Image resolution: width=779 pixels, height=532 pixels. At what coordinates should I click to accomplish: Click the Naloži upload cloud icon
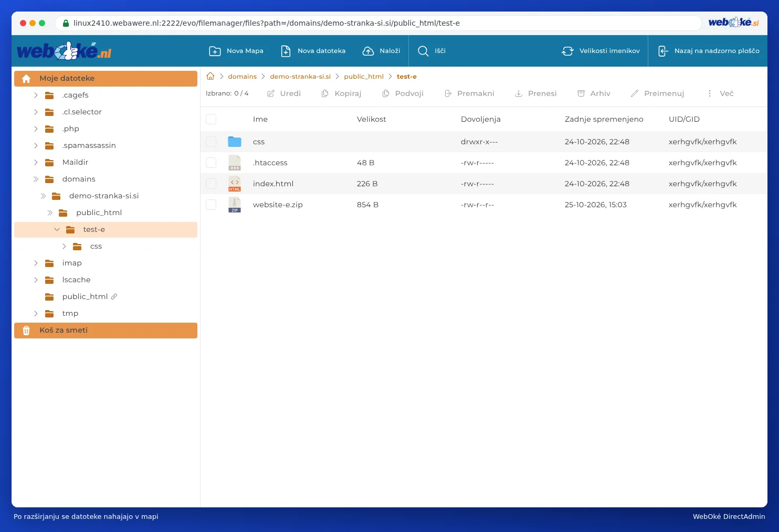coord(369,51)
